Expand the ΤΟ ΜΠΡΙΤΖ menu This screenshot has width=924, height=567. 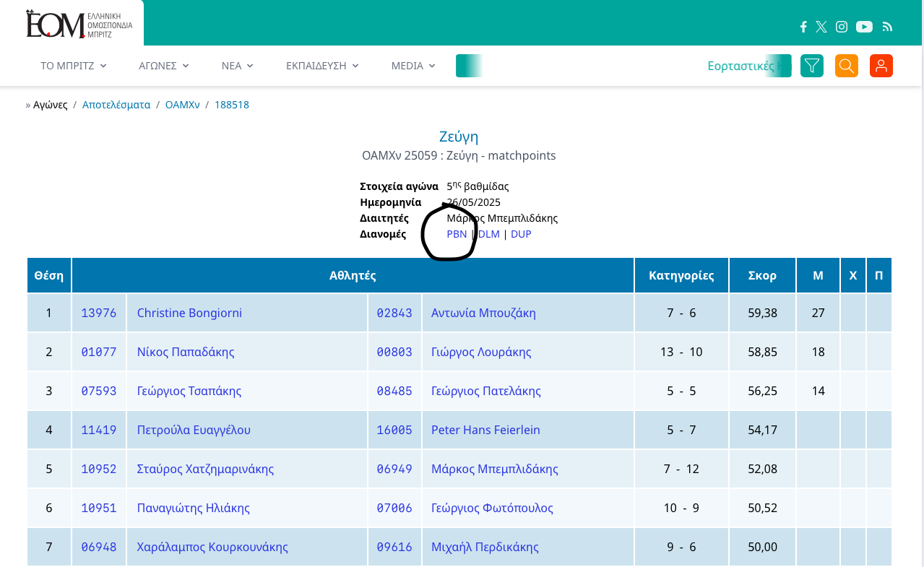[x=73, y=66]
